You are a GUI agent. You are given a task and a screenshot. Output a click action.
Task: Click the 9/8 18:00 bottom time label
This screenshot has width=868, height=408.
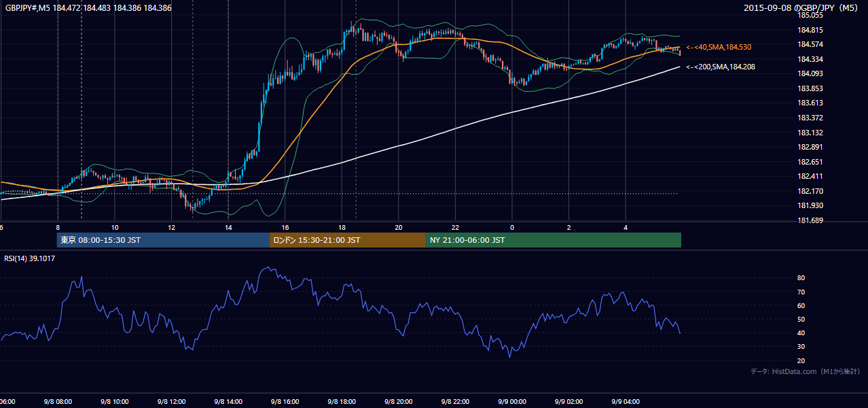[x=342, y=402]
